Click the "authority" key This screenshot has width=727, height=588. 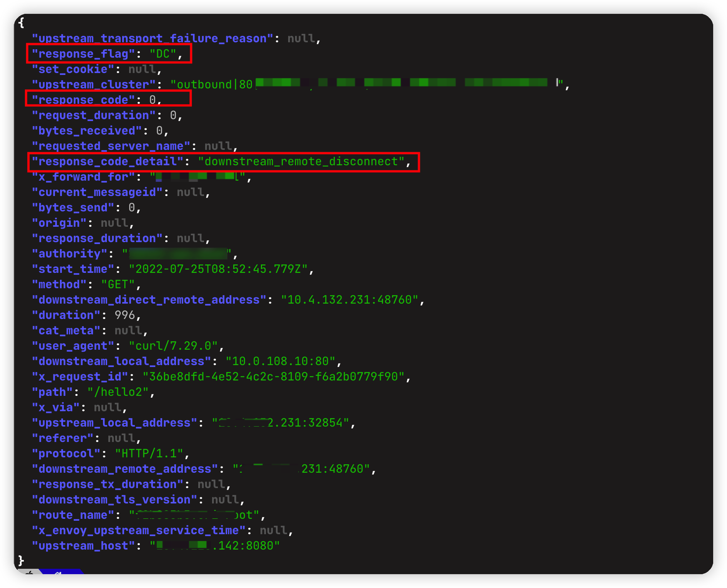tap(70, 254)
